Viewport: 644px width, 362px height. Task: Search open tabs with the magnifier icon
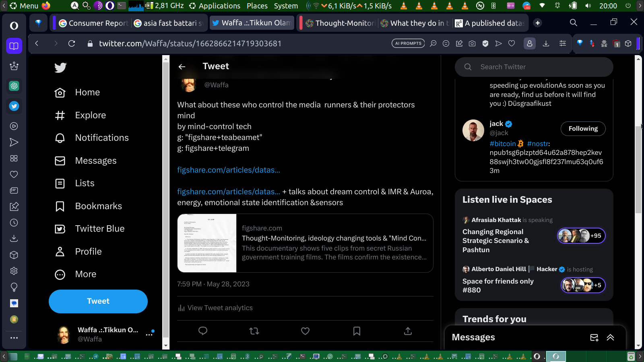point(574,23)
